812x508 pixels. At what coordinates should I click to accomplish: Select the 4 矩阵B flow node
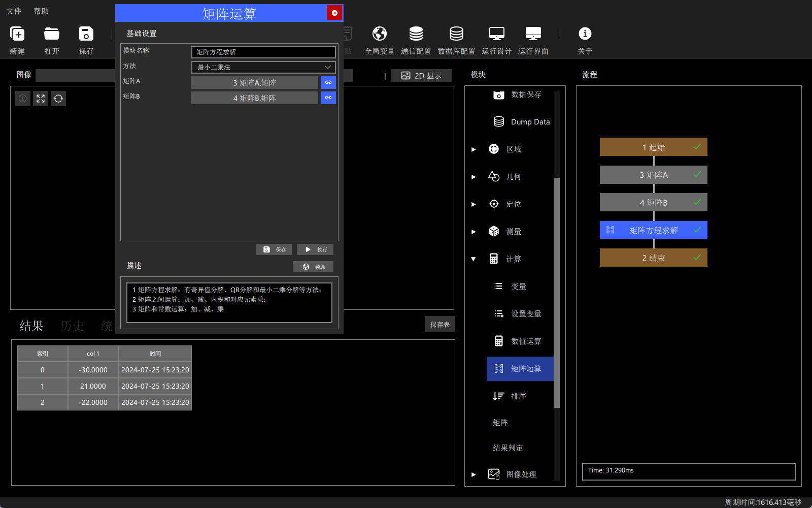(654, 202)
